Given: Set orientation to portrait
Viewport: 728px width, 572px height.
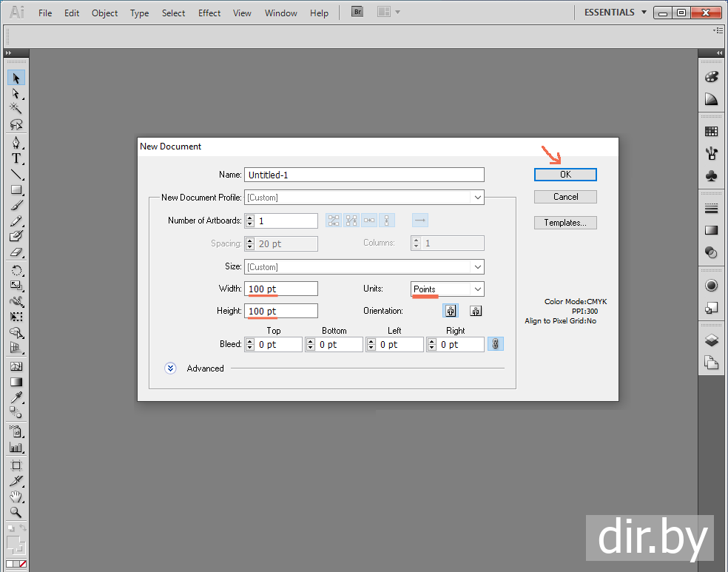Looking at the screenshot, I should 451,311.
